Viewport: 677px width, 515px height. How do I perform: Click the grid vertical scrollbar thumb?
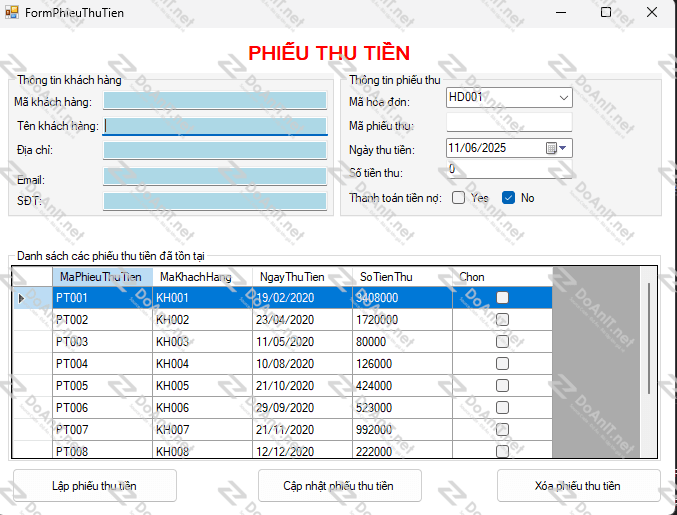click(x=649, y=338)
